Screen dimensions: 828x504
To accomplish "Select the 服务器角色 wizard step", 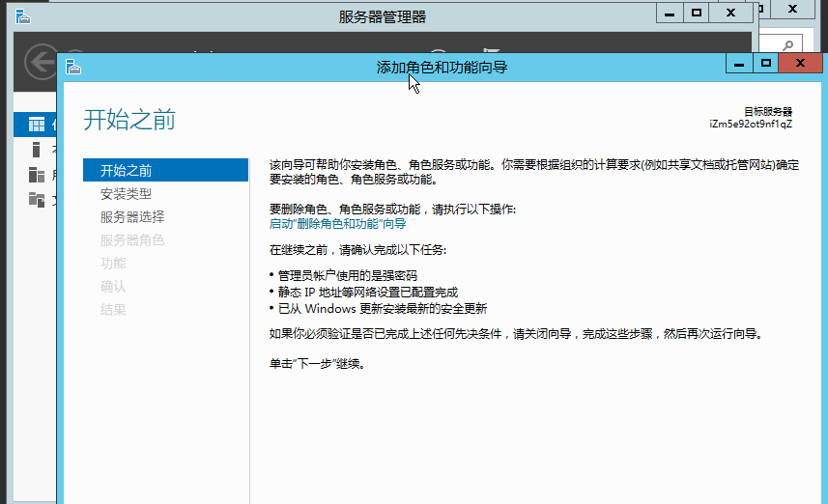I will (x=132, y=240).
